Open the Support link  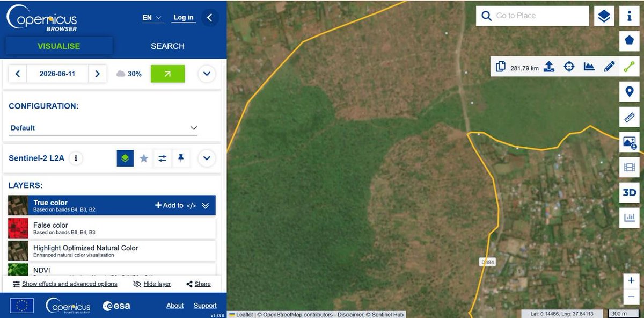point(205,306)
